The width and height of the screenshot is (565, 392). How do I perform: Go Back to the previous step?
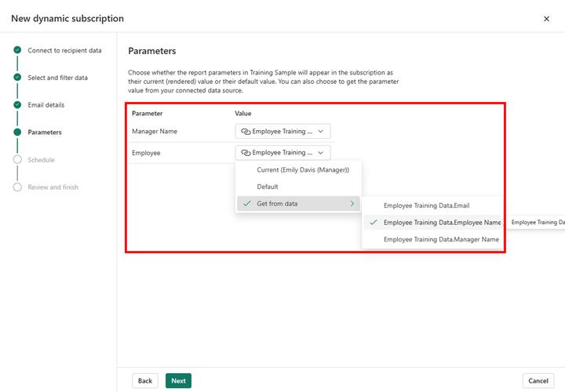click(x=145, y=381)
